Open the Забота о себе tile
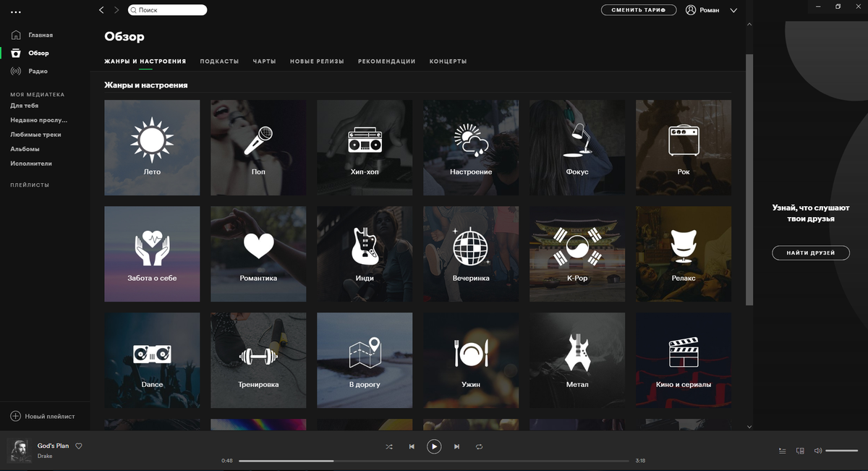 click(x=152, y=254)
